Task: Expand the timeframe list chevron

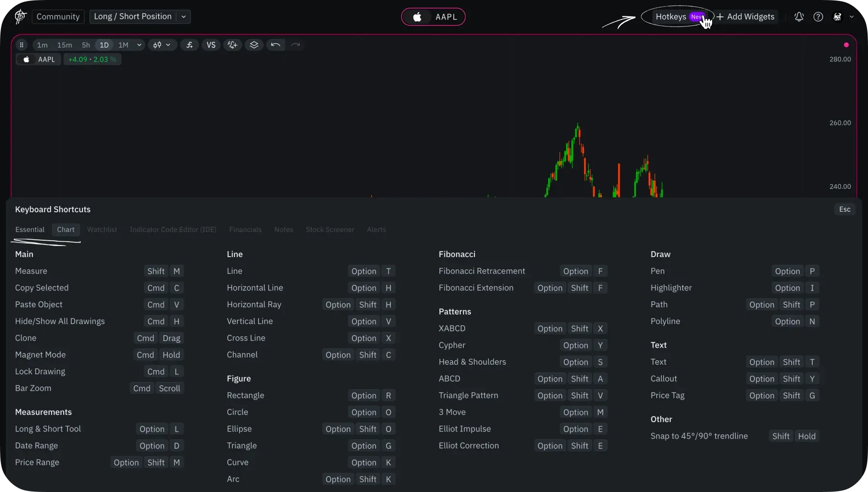Action: [139, 45]
